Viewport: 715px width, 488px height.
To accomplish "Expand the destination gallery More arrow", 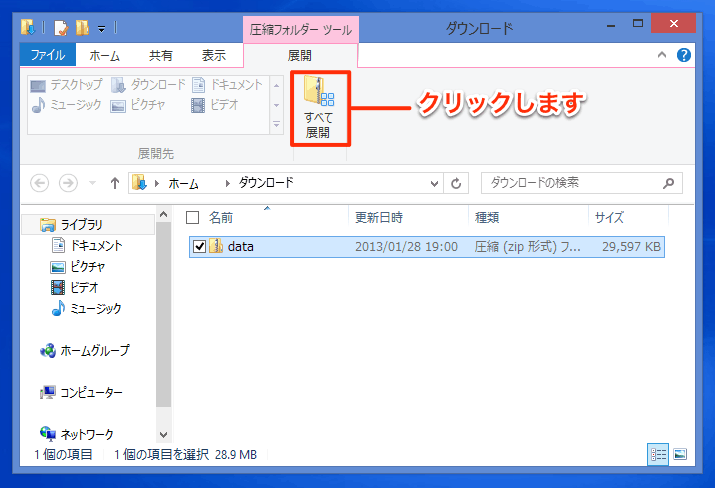I will 276,124.
